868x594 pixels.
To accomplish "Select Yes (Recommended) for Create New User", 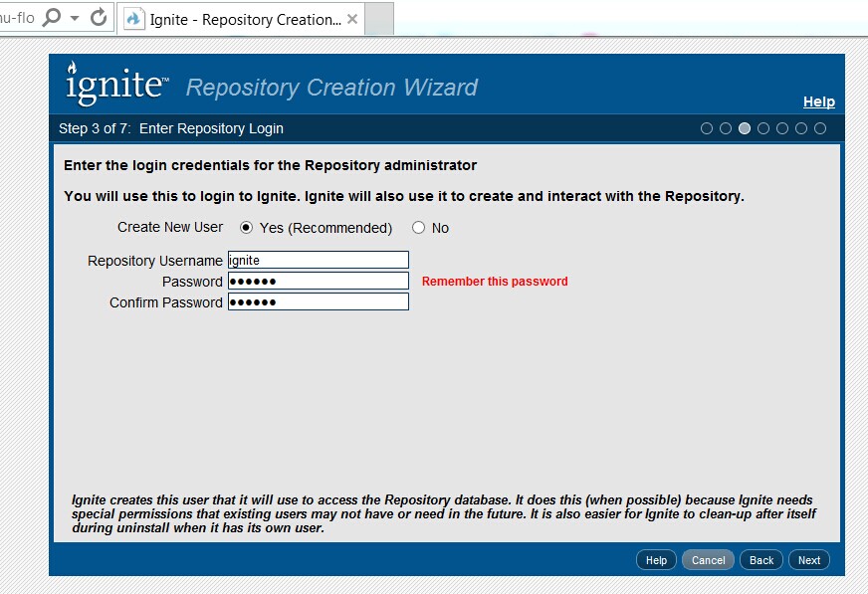I will (246, 227).
